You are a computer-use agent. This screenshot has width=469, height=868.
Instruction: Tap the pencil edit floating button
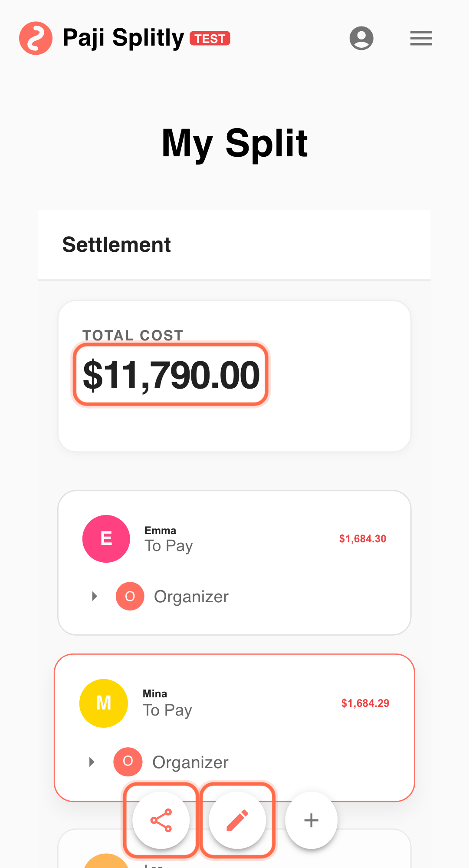(x=237, y=820)
